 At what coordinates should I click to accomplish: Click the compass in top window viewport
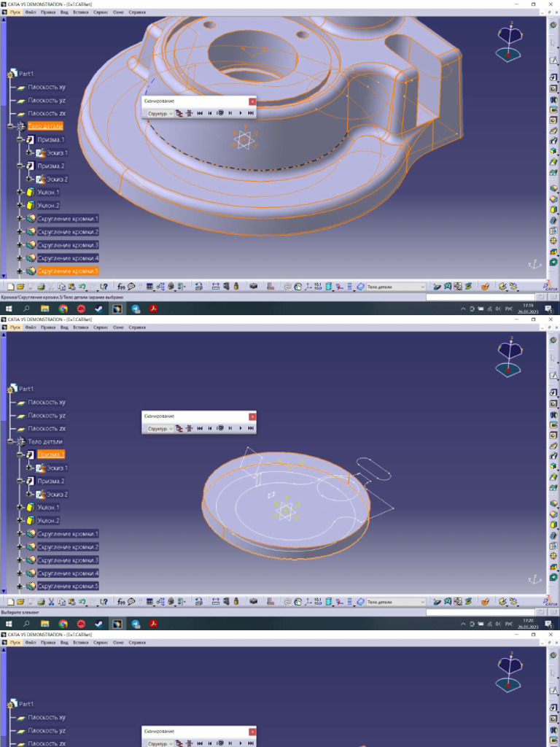(x=508, y=42)
